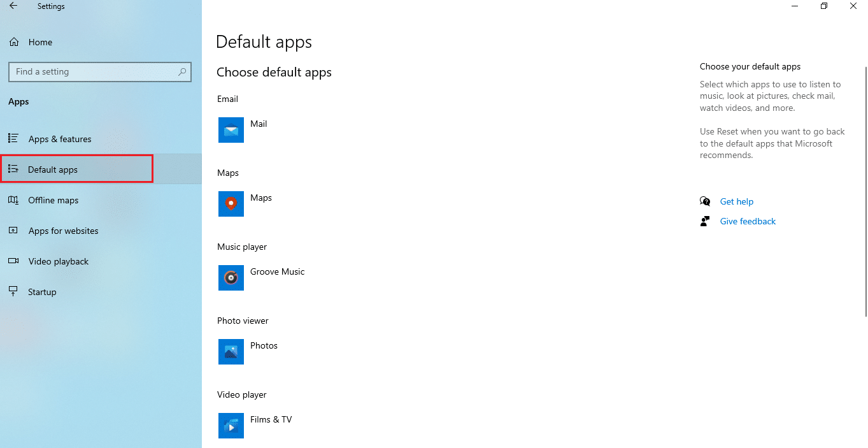Click the Apps for websites icon
Screen dimensions: 868x448
[13, 231]
